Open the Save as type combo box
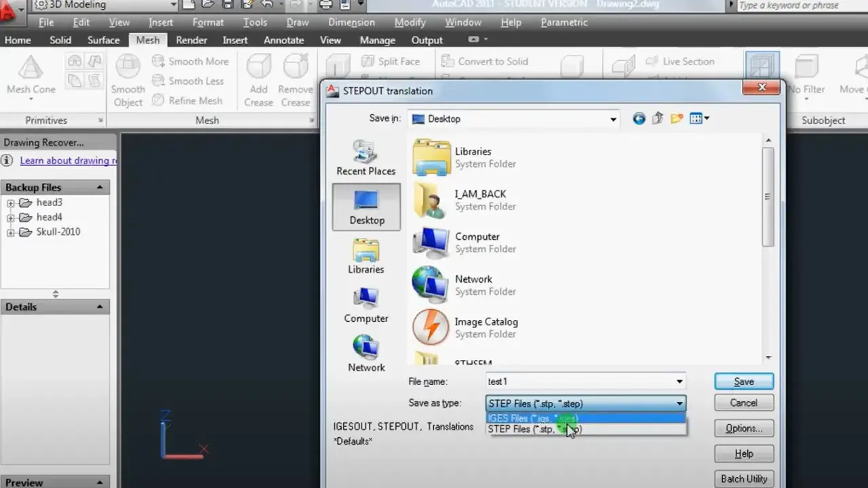Image resolution: width=868 pixels, height=488 pixels. [x=586, y=403]
